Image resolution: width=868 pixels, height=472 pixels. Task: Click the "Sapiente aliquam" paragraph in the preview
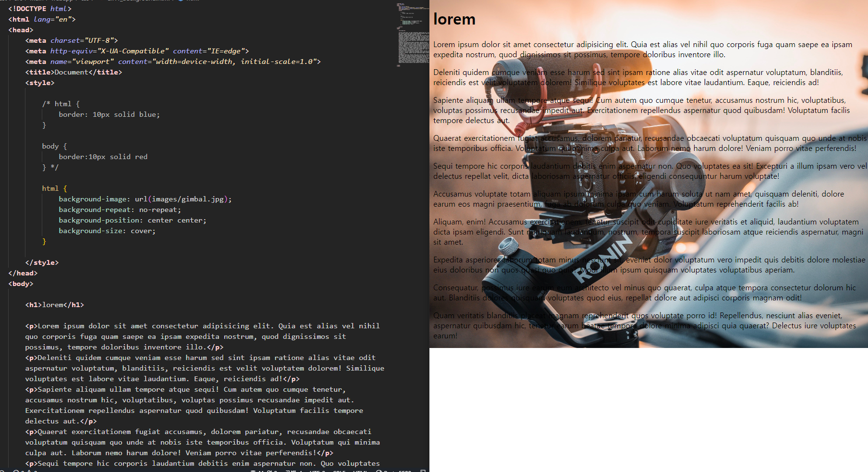(x=641, y=110)
